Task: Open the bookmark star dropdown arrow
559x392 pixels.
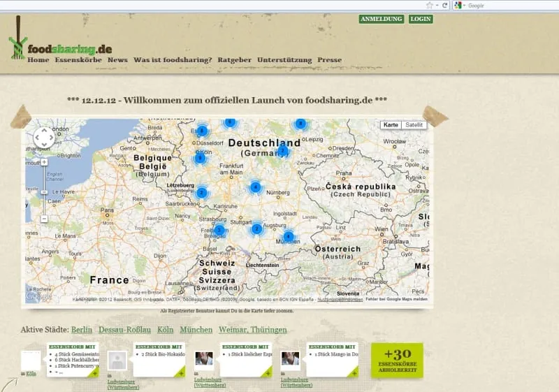Action: [x=437, y=5]
